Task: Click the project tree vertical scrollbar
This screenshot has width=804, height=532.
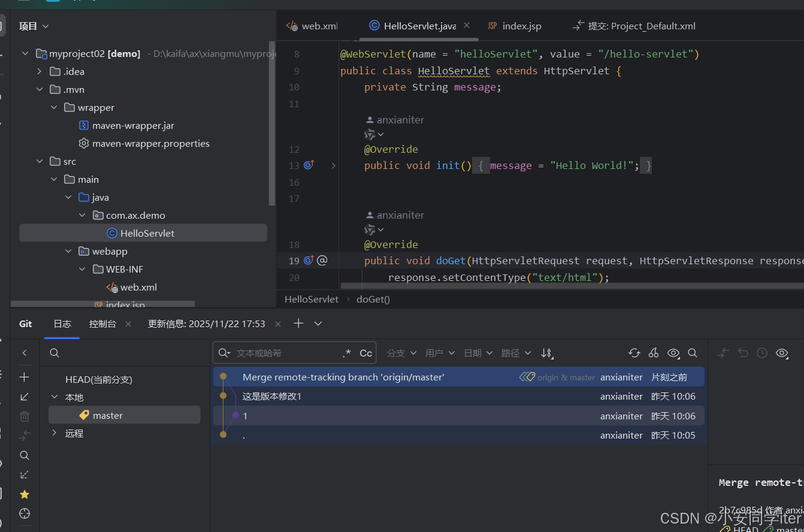Action: (273, 123)
